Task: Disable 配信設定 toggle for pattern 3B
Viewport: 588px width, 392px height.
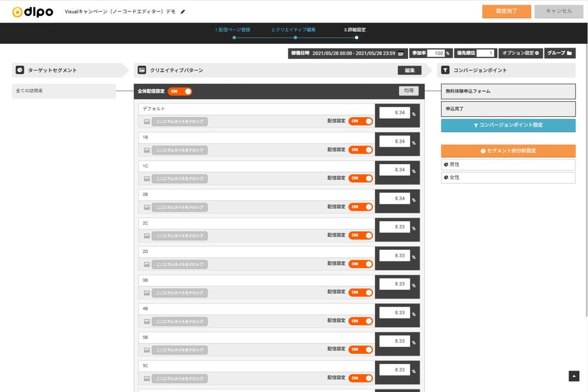Action: click(x=360, y=293)
